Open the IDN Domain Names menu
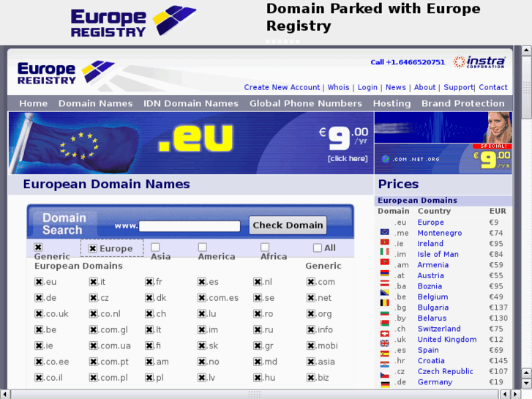The image size is (532, 399). [x=191, y=103]
